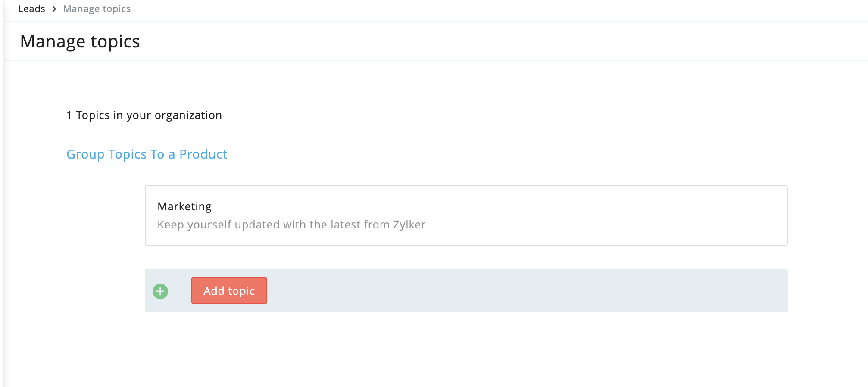The image size is (868, 387).
Task: Click the Manage topics page heading
Action: coord(80,41)
